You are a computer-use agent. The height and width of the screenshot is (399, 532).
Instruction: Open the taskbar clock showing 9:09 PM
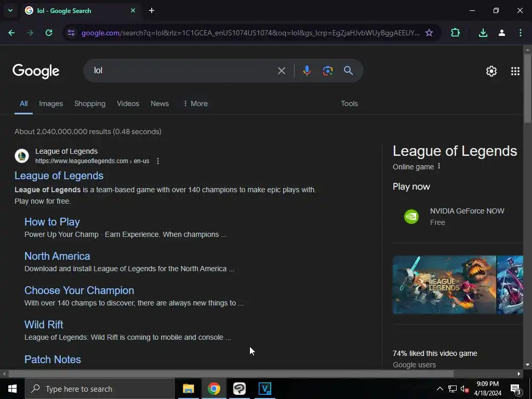(487, 389)
